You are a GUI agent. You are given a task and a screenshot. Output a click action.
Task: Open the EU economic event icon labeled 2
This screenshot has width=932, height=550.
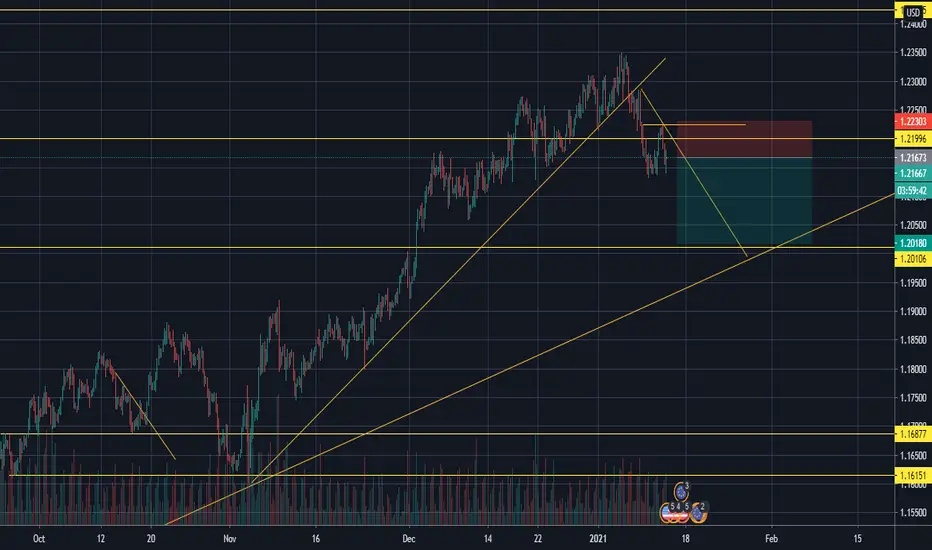point(699,513)
